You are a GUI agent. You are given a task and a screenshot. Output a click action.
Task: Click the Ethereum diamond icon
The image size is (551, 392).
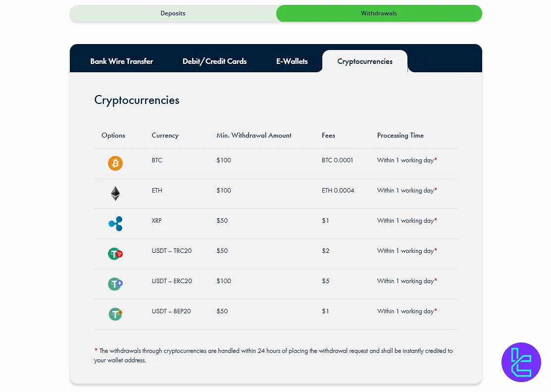coord(115,194)
